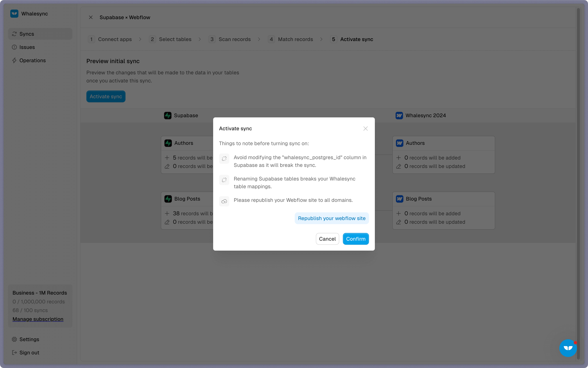The image size is (588, 368).
Task: Click the Whalesync 2024 site name
Action: pos(426,115)
